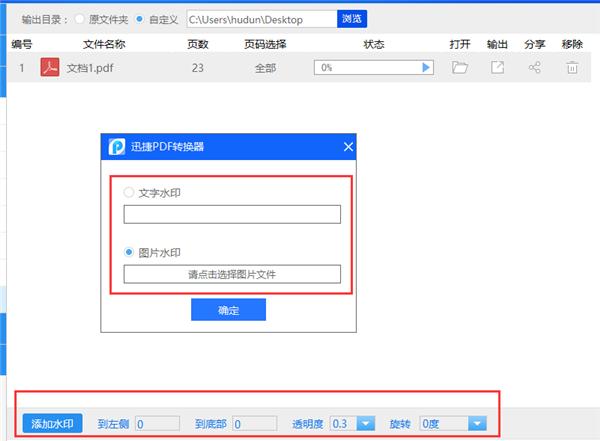Close the 迅捷PDF转换器 dialog
600x441 pixels.
click(x=348, y=147)
